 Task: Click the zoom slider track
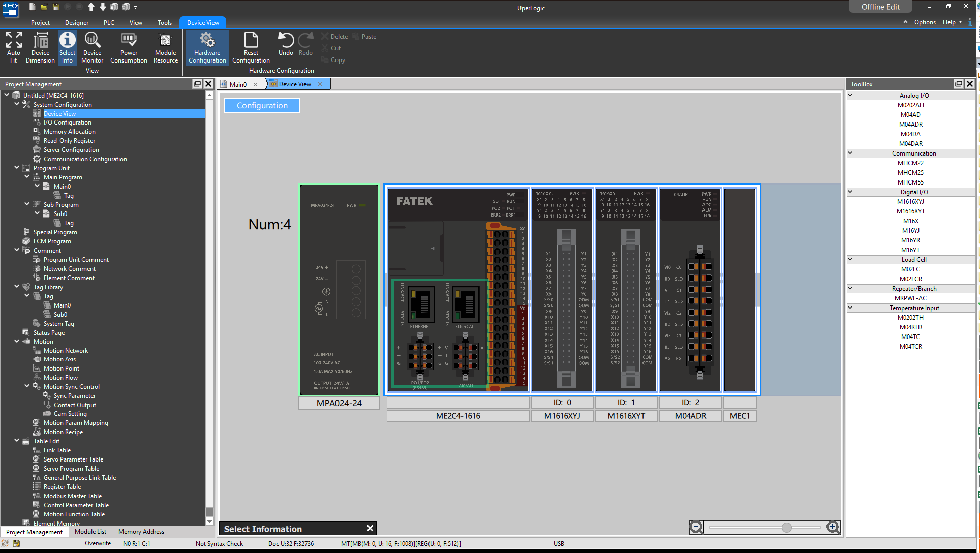(x=764, y=528)
